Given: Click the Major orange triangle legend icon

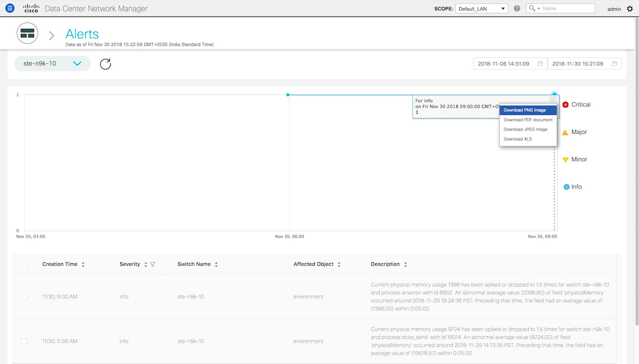Looking at the screenshot, I should point(565,132).
